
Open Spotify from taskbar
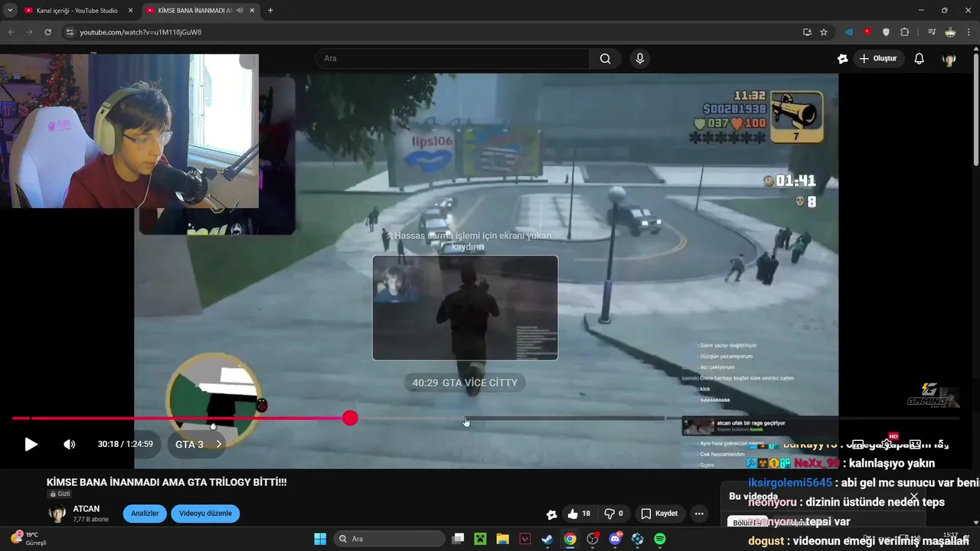[660, 539]
